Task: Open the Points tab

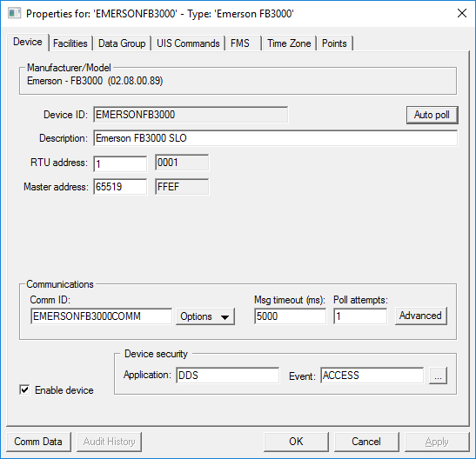Action: pyautogui.click(x=334, y=43)
